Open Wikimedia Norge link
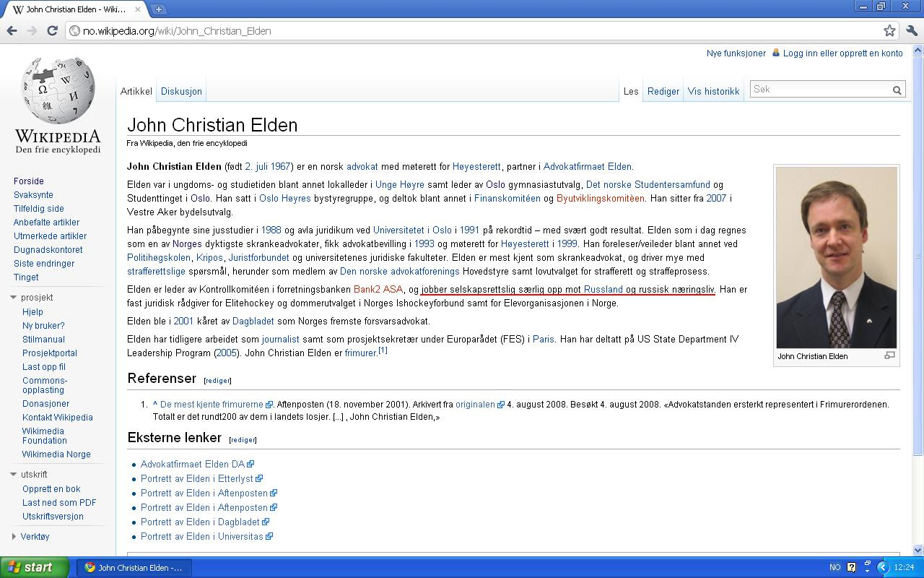Viewport: 924px width, 578px height. point(56,454)
